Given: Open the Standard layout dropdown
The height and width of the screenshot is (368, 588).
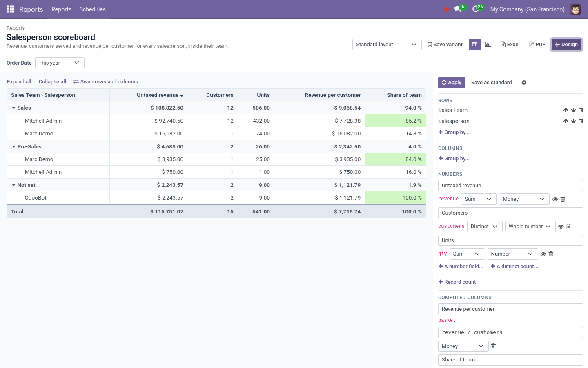Looking at the screenshot, I should pos(387,45).
